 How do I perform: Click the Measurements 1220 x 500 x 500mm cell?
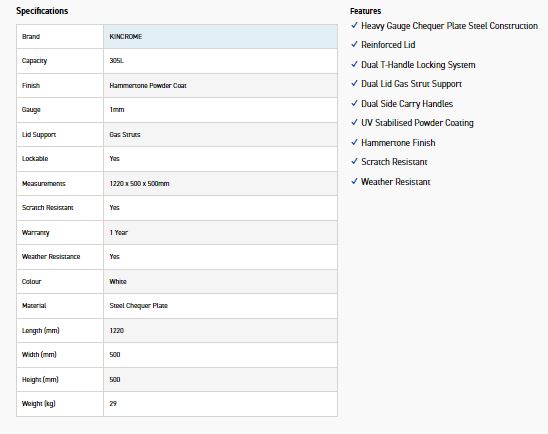(221, 183)
